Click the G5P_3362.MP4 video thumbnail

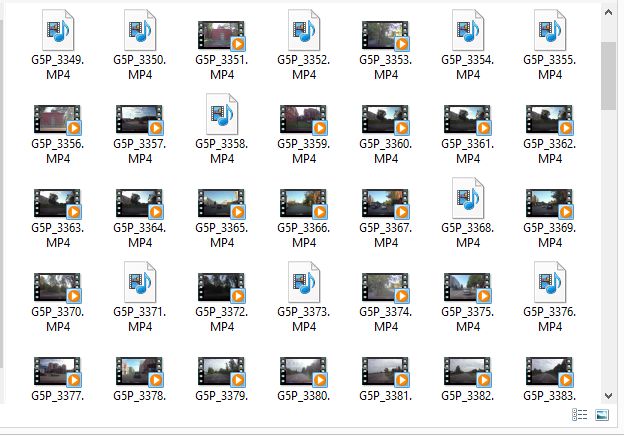[x=549, y=120]
